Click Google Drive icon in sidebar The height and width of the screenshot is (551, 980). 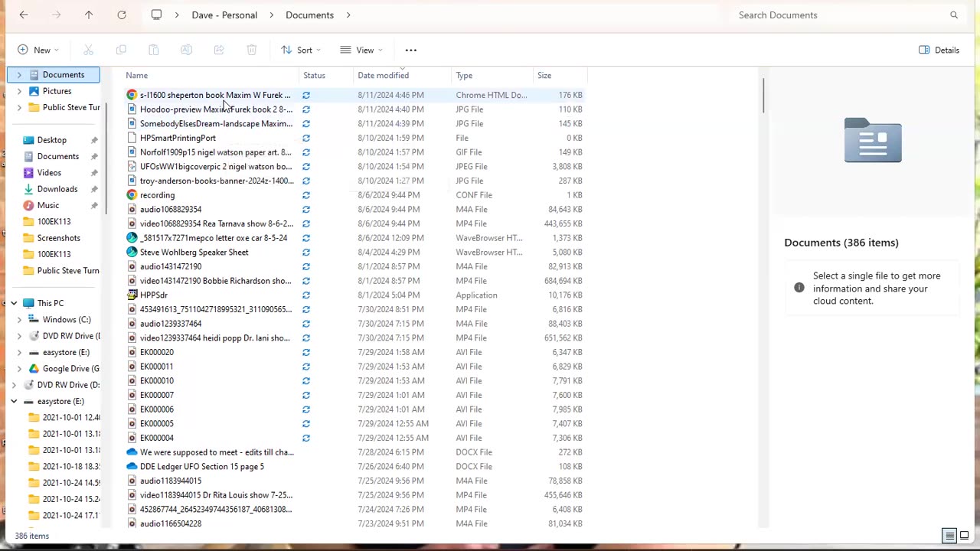(x=34, y=369)
